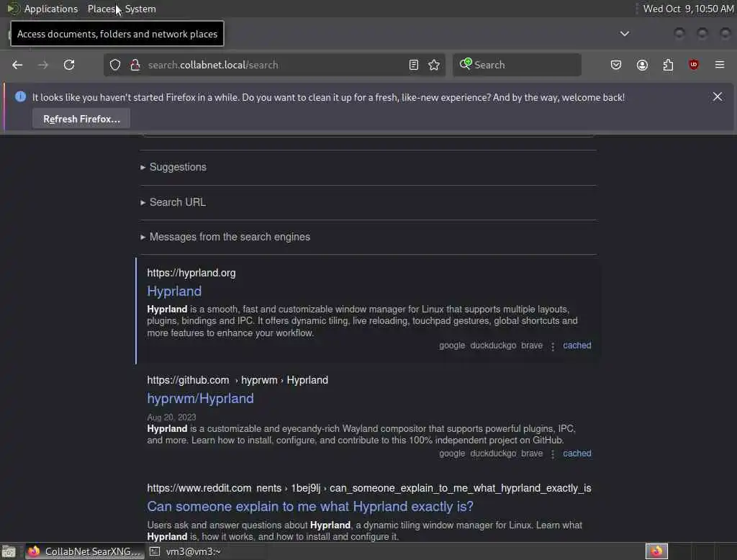Click Firefox workspace icon in bottom-right panel
The image size is (737, 560).
[x=656, y=551]
